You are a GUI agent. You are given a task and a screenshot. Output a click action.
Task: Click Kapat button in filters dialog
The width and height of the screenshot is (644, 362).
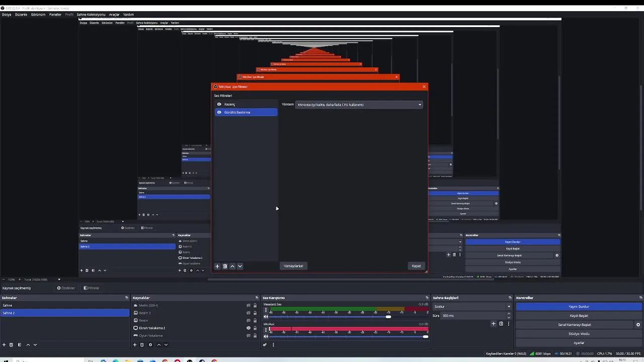coord(416,266)
